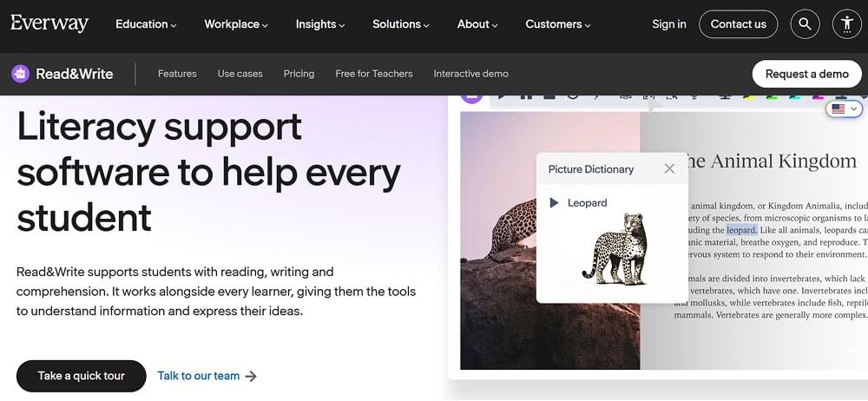Expand the About menu
This screenshot has height=401, width=868.
point(477,24)
